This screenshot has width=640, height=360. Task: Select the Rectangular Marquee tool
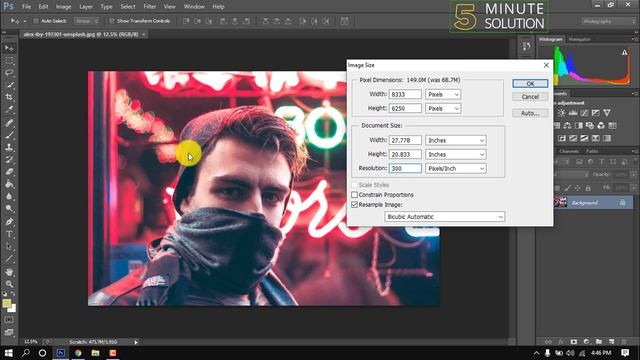9,61
